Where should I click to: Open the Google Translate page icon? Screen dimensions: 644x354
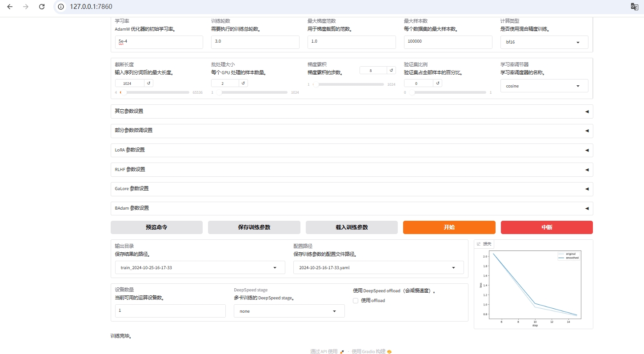pos(634,6)
